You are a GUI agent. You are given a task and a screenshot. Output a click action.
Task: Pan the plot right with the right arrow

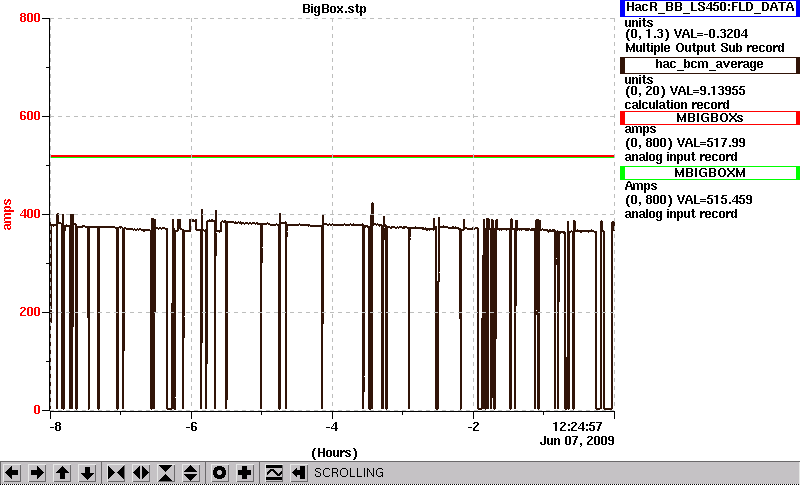(37, 473)
